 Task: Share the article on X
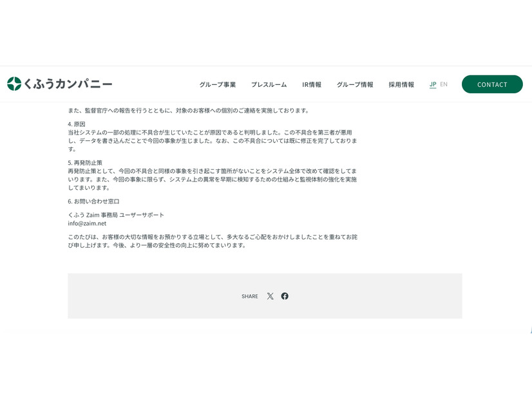tap(270, 296)
